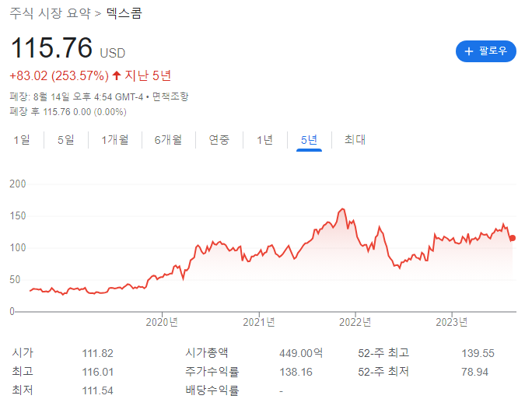Open the 연중 year-to-date tab
Screen dimensions: 532x406
tap(219, 140)
